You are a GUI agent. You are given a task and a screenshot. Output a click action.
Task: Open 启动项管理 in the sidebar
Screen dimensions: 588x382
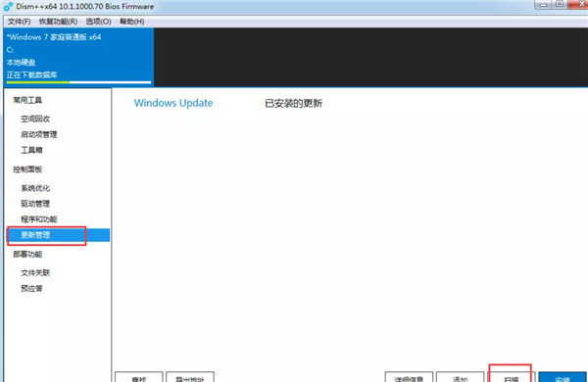[x=39, y=134]
